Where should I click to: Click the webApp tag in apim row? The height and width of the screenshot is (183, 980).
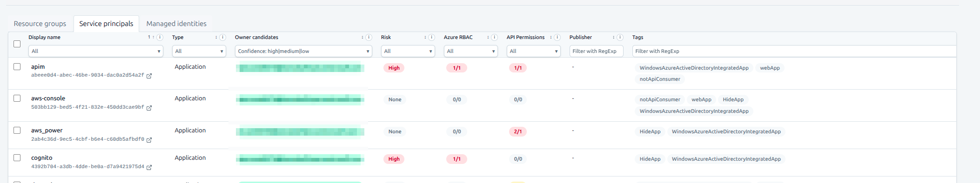tap(770, 68)
